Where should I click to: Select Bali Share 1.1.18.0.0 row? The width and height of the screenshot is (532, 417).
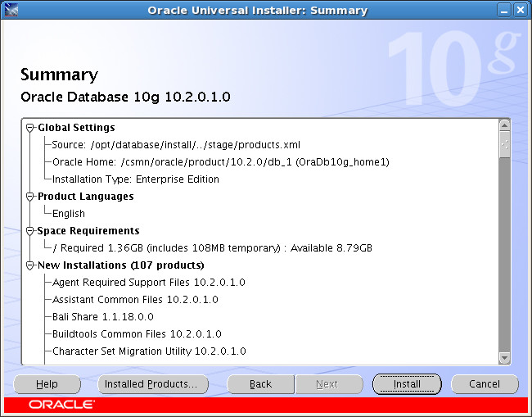(103, 317)
